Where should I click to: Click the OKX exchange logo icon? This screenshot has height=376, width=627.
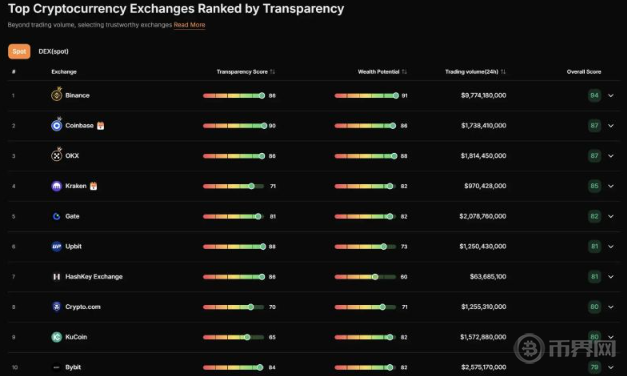[x=57, y=155]
